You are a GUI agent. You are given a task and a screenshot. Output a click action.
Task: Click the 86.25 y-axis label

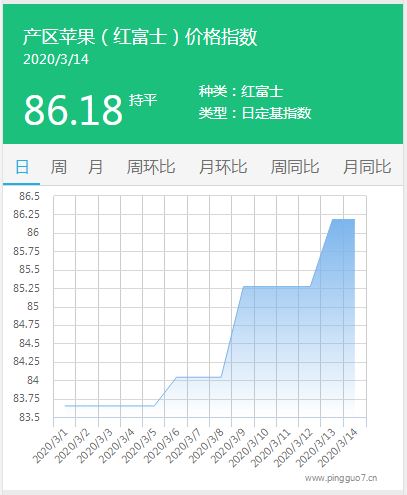26,214
